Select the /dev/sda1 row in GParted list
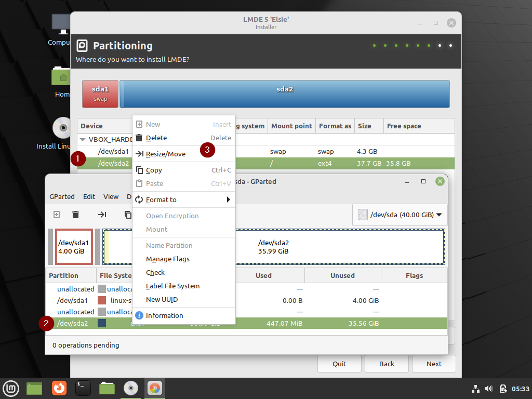The width and height of the screenshot is (532, 399). click(246, 301)
